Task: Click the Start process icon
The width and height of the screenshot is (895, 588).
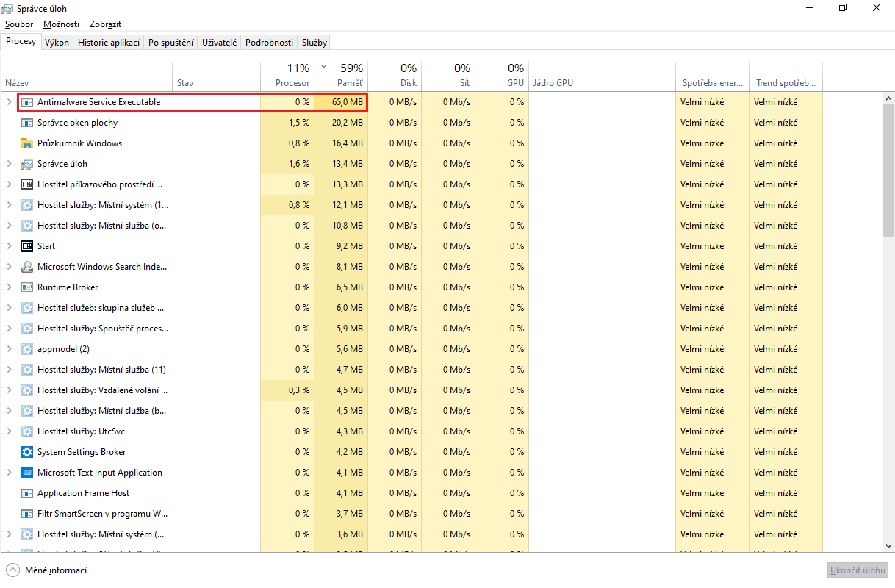Action: (27, 246)
